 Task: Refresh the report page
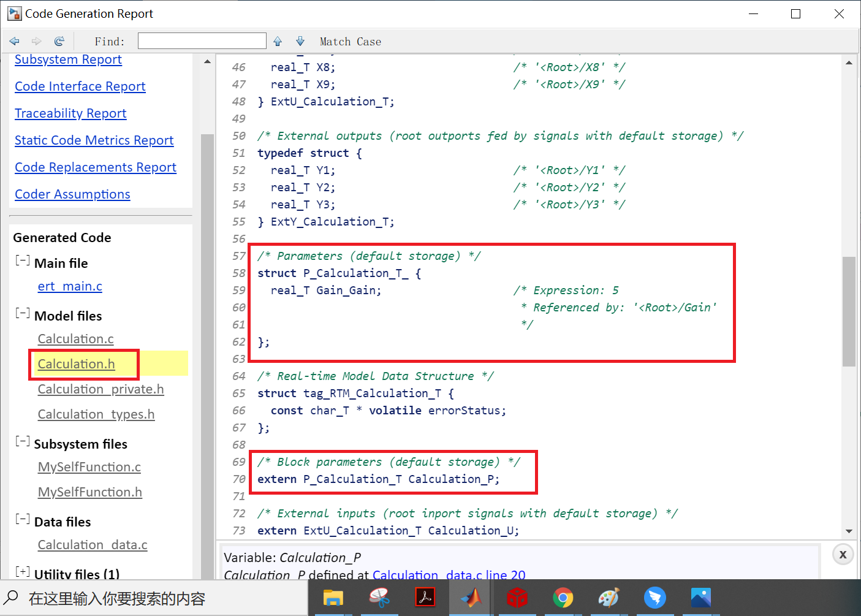click(x=59, y=40)
